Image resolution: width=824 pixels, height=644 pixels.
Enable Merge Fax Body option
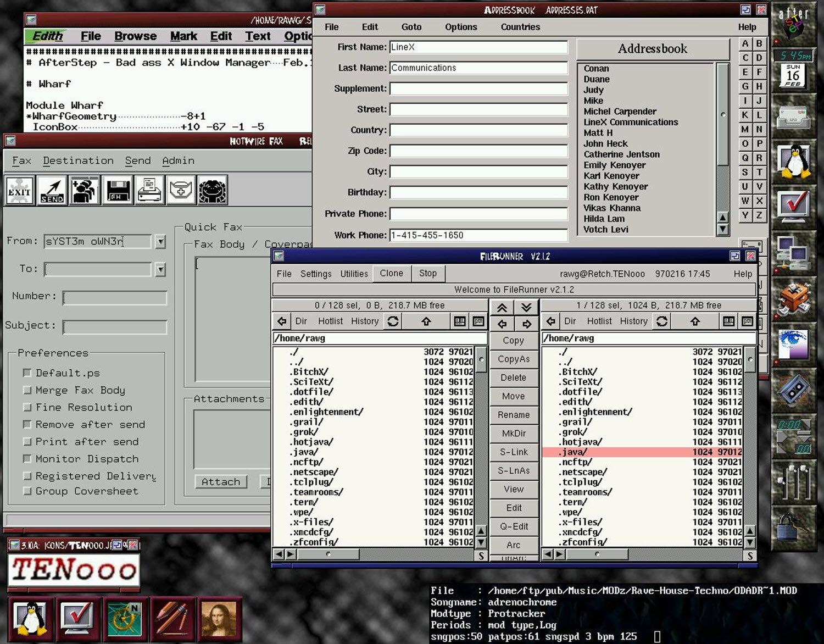click(27, 390)
